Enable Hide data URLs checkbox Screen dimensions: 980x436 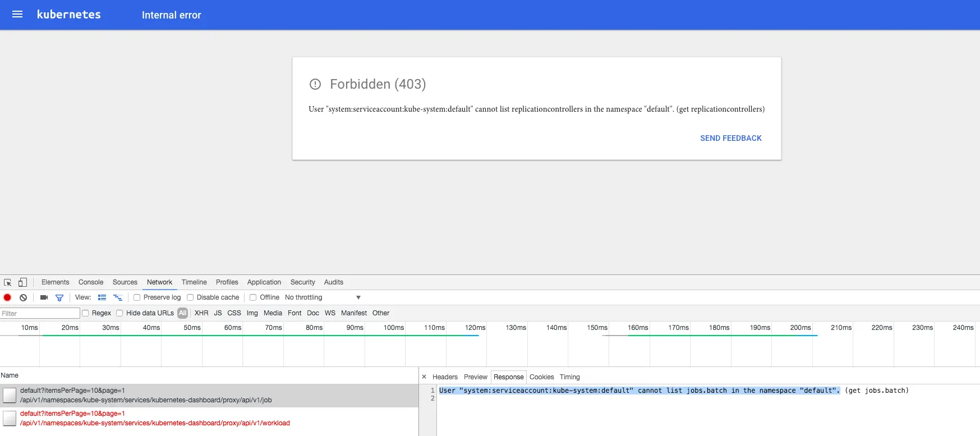(x=119, y=313)
